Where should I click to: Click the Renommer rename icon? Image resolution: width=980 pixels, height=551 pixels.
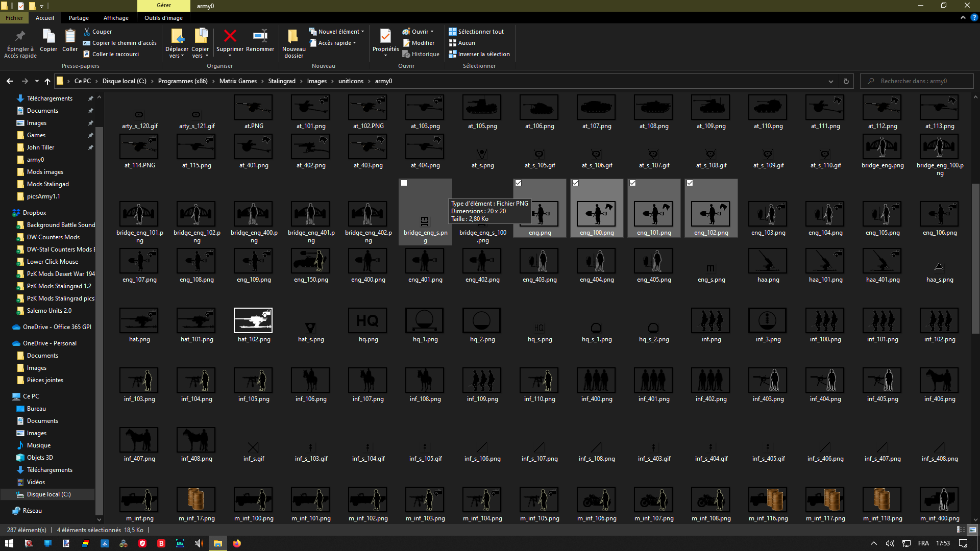click(x=260, y=36)
